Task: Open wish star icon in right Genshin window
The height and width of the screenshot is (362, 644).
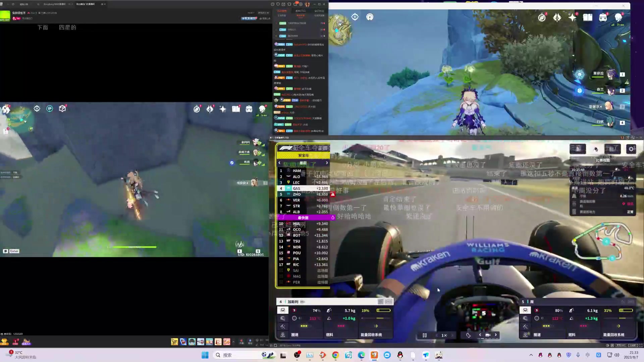Action: point(572,17)
